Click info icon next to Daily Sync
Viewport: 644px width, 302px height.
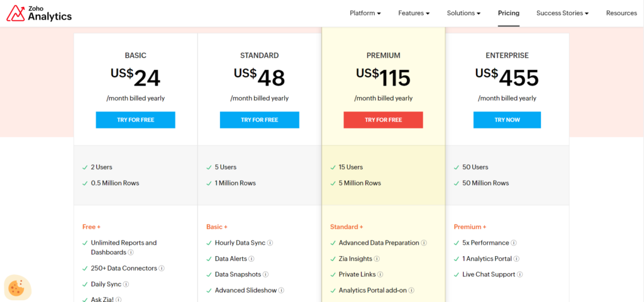point(126,284)
